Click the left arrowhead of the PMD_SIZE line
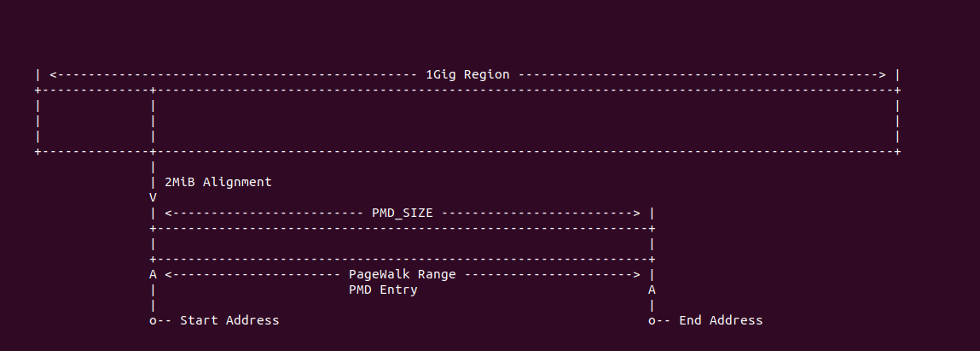 click(168, 213)
